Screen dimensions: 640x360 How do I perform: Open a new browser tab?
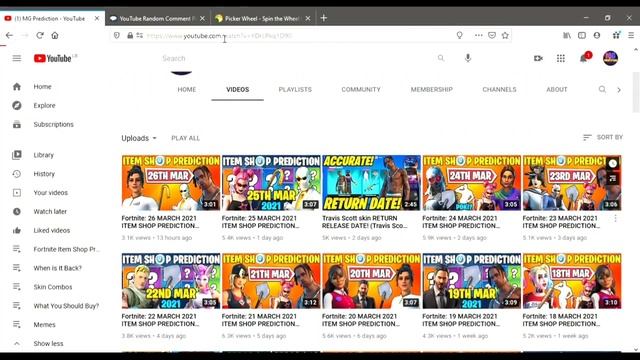324,18
